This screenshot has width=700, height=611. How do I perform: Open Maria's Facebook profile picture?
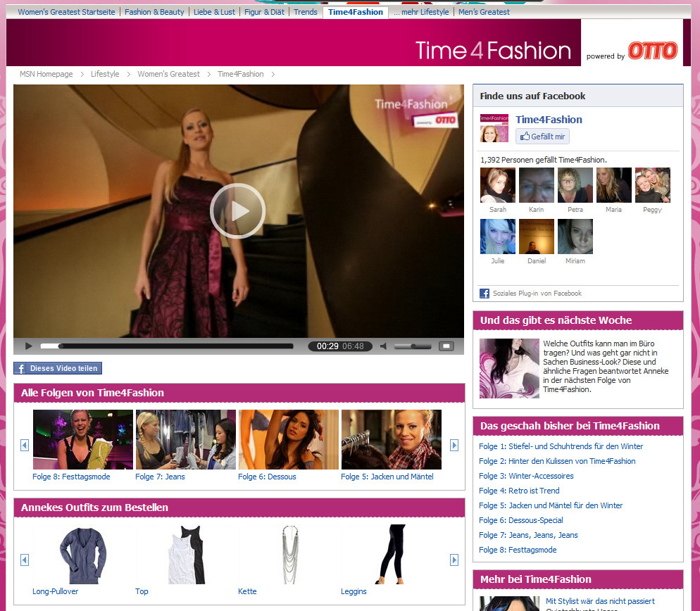tap(614, 185)
